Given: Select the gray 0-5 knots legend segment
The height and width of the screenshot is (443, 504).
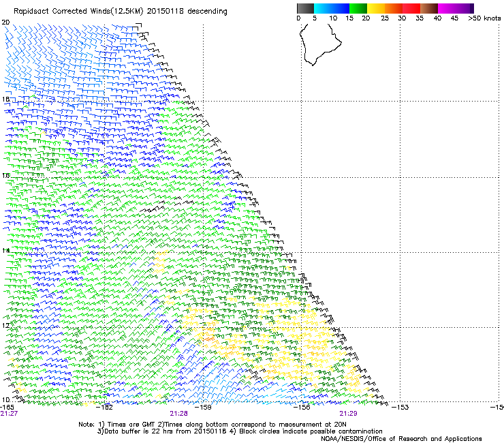Looking at the screenshot, I should pos(305,8).
